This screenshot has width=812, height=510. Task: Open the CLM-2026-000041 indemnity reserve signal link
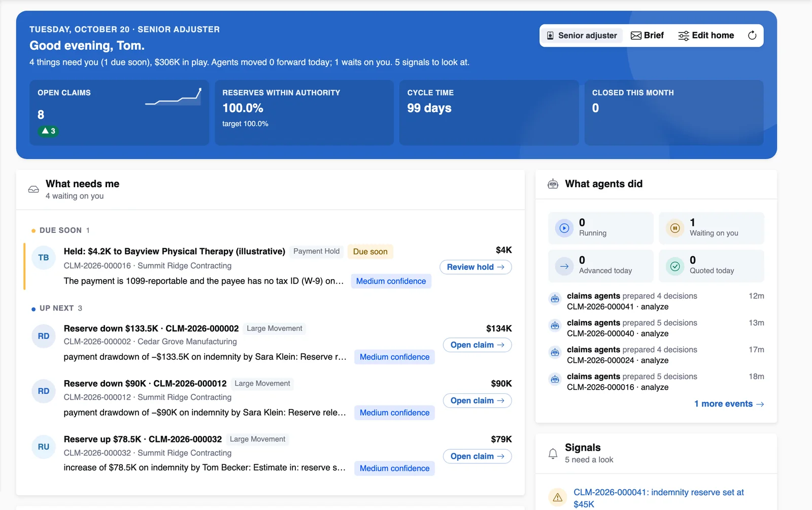click(659, 498)
